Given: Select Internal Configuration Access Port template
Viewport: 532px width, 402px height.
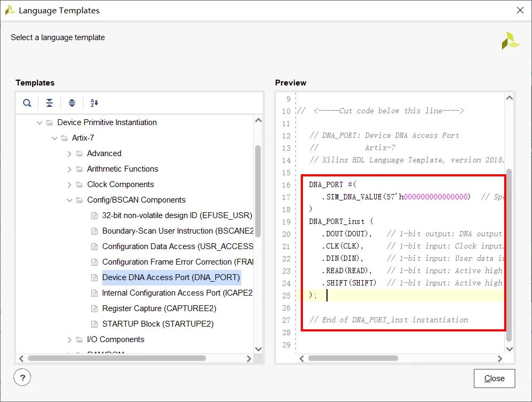Looking at the screenshot, I should (x=178, y=293).
